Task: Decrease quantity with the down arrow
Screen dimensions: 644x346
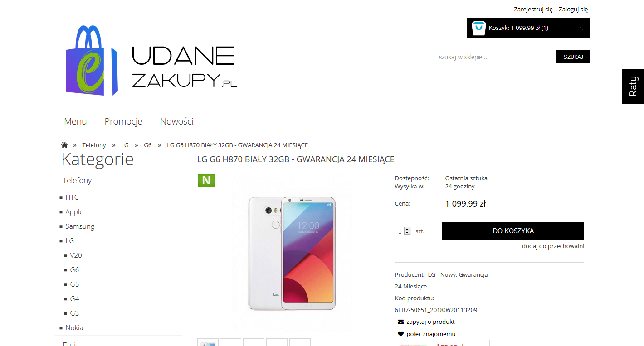Action: 407,233
